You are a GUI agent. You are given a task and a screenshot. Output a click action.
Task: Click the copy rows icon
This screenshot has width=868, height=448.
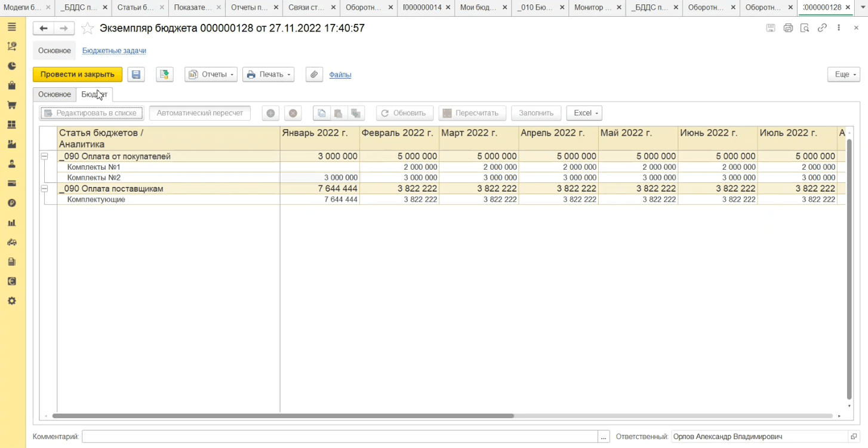(322, 113)
